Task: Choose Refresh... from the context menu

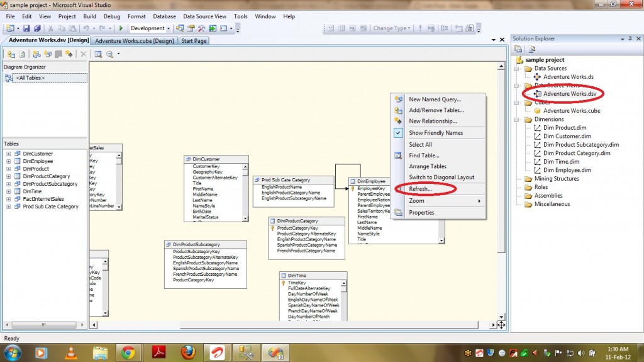Action: tap(420, 189)
